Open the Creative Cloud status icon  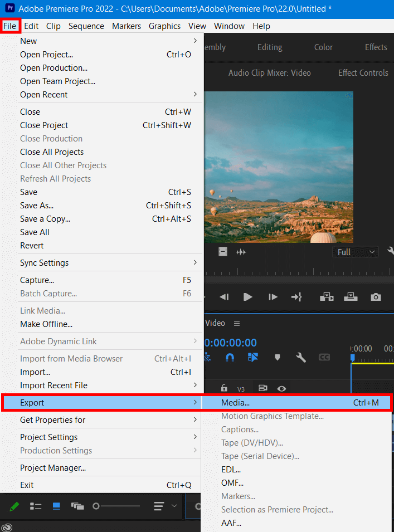click(7, 527)
